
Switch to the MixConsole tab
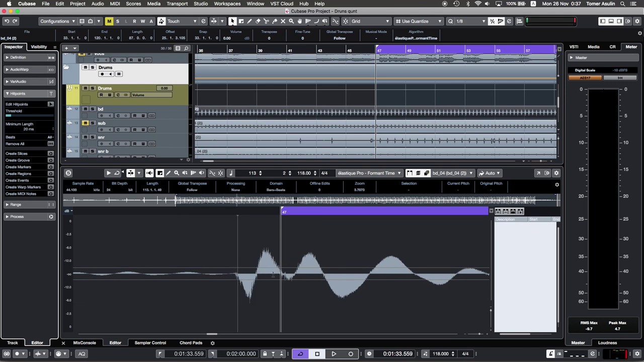(85, 343)
